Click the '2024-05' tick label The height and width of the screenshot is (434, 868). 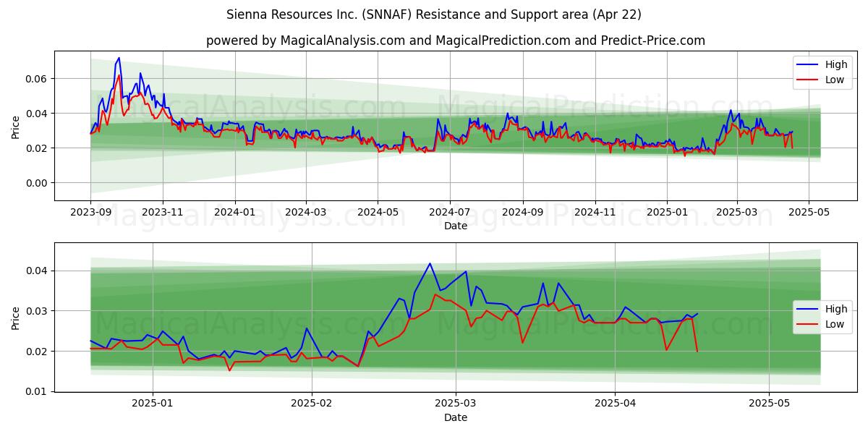pyautogui.click(x=378, y=213)
